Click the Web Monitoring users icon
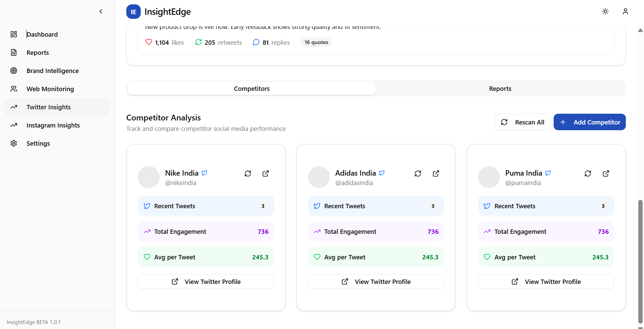644x329 pixels. pyautogui.click(x=14, y=89)
